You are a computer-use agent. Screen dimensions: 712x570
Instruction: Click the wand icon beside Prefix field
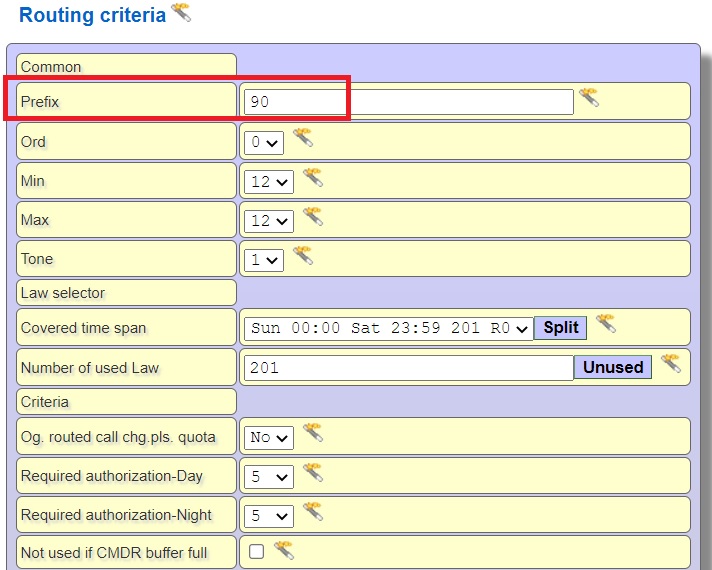point(589,98)
